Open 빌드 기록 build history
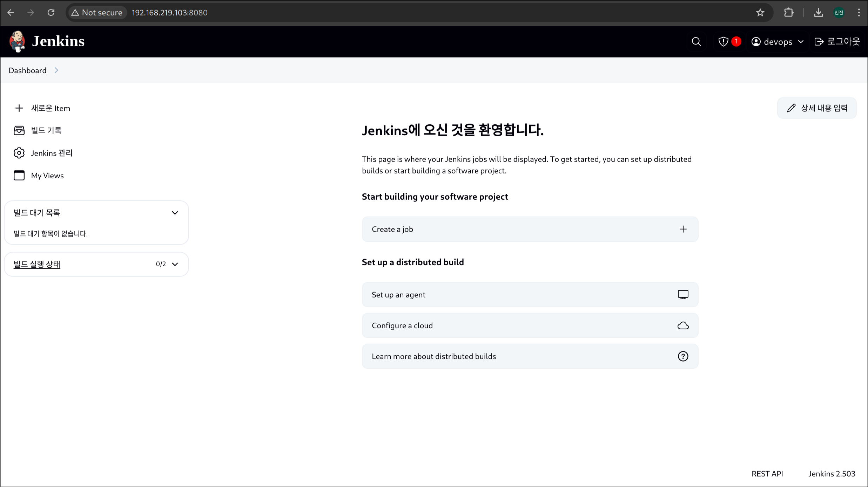This screenshot has height=487, width=868. [x=46, y=130]
